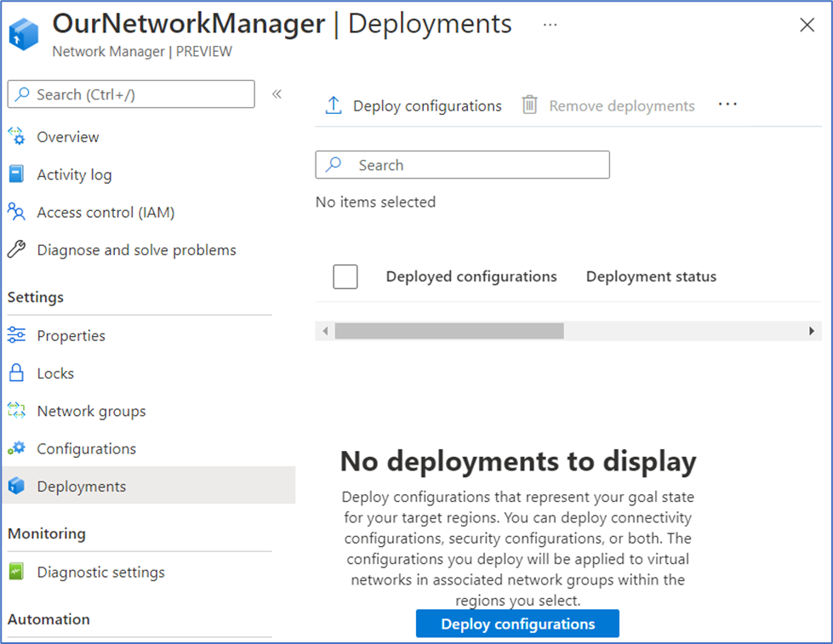Click the Locks padlock icon
The height and width of the screenshot is (644, 833).
pos(16,373)
